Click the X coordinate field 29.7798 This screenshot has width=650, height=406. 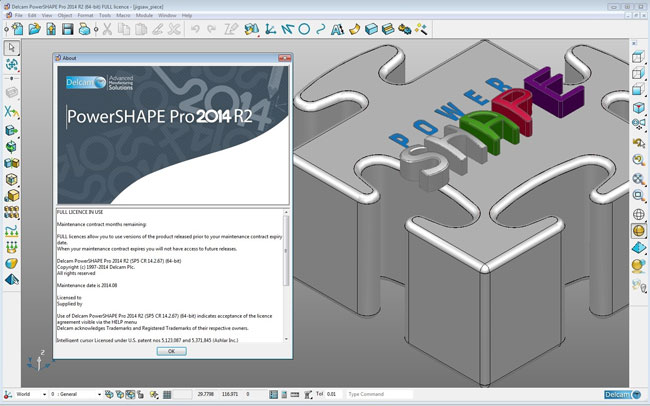point(206,394)
